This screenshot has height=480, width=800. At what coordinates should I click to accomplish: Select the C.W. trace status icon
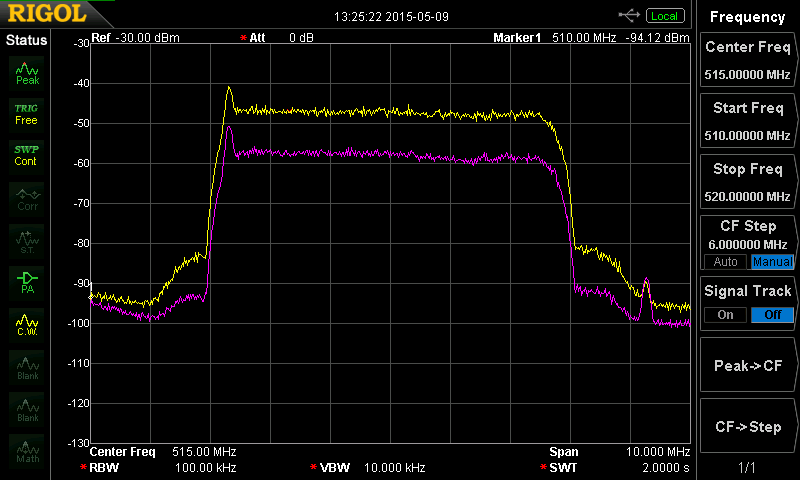coord(27,324)
